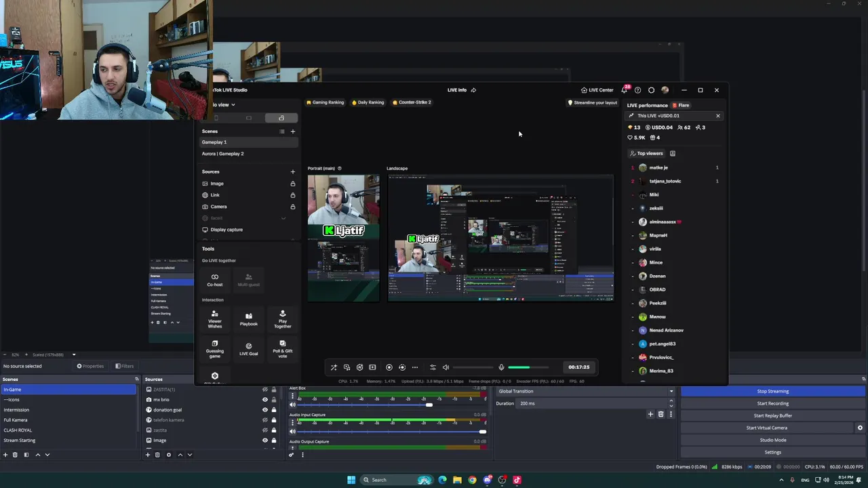
Task: Click the Portrait (main) preview thumbnail
Action: point(343,238)
